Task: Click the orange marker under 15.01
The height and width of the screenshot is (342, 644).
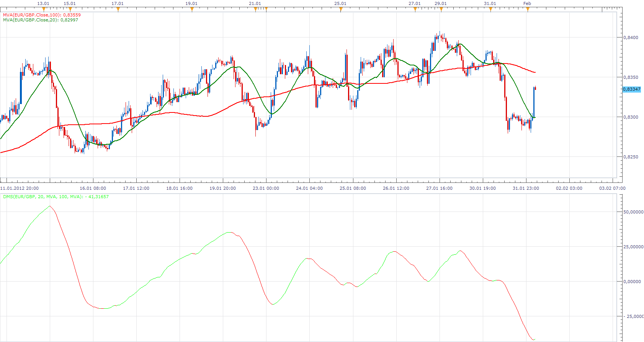Action: pos(70,10)
